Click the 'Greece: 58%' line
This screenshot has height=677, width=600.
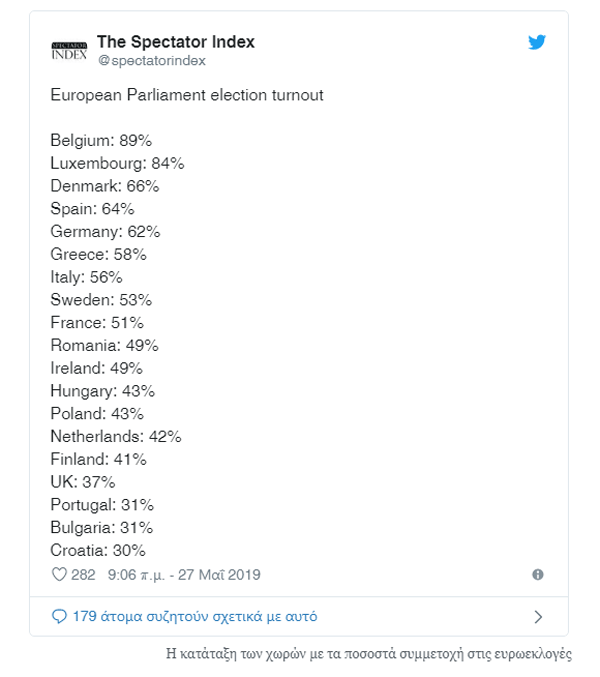pyautogui.click(x=98, y=254)
